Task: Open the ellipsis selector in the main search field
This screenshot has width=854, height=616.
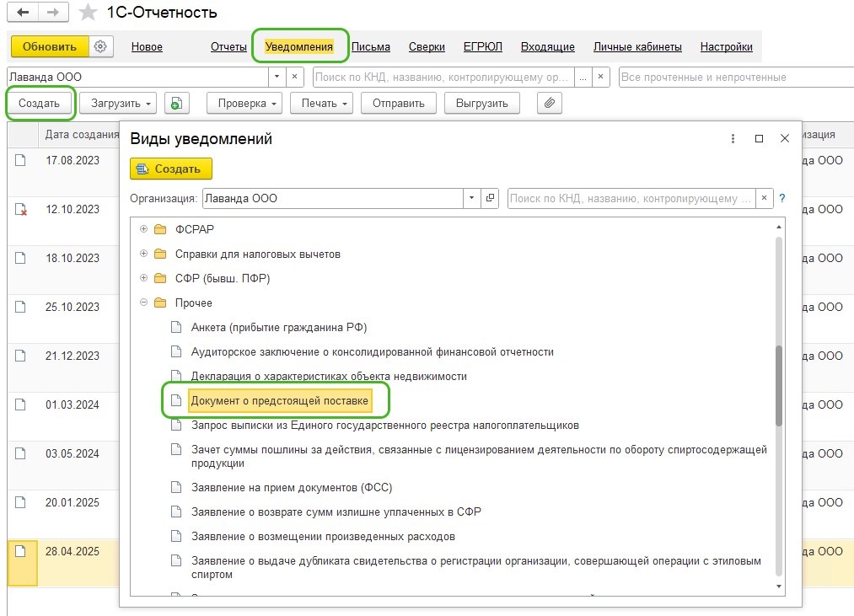Action: pos(583,77)
